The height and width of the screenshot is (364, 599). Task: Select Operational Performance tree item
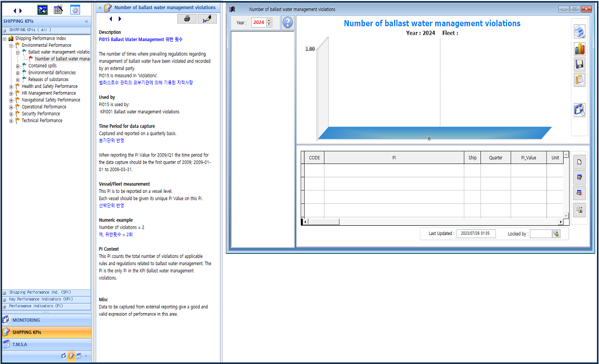(x=44, y=107)
